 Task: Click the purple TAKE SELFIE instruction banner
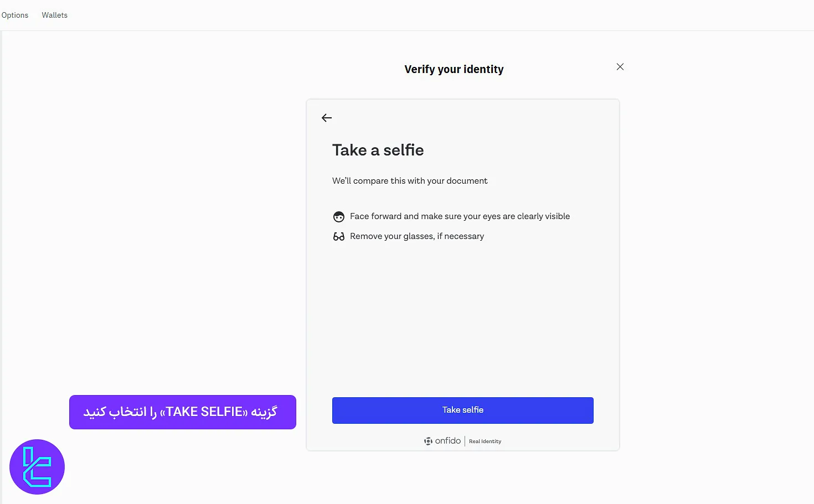pyautogui.click(x=183, y=412)
